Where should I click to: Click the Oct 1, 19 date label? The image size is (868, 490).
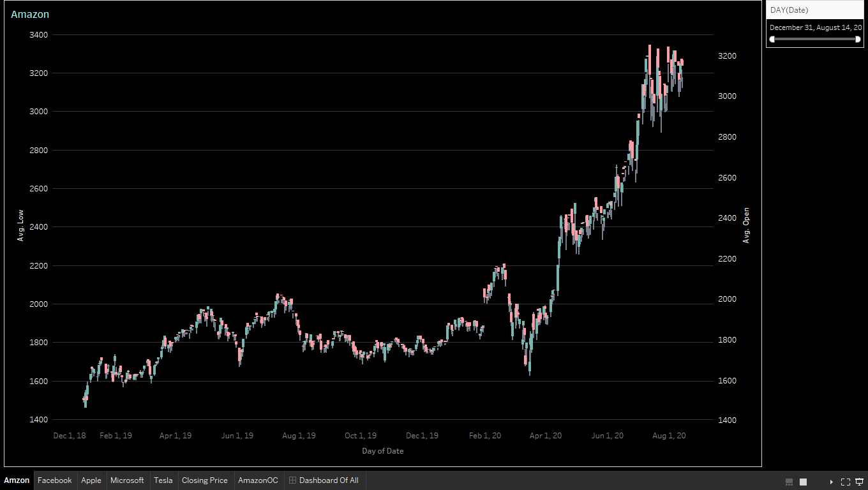click(361, 436)
